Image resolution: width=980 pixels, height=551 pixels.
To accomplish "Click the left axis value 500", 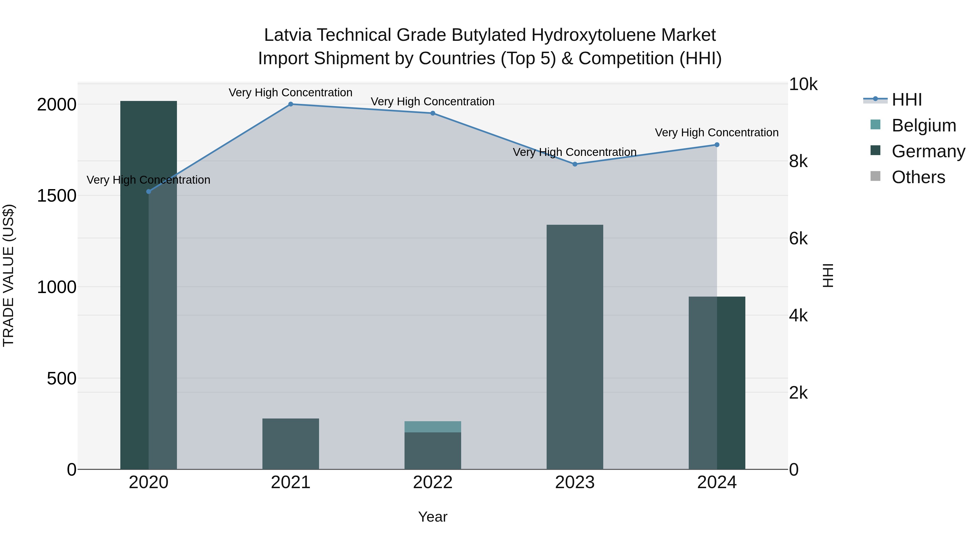I will [x=62, y=378].
